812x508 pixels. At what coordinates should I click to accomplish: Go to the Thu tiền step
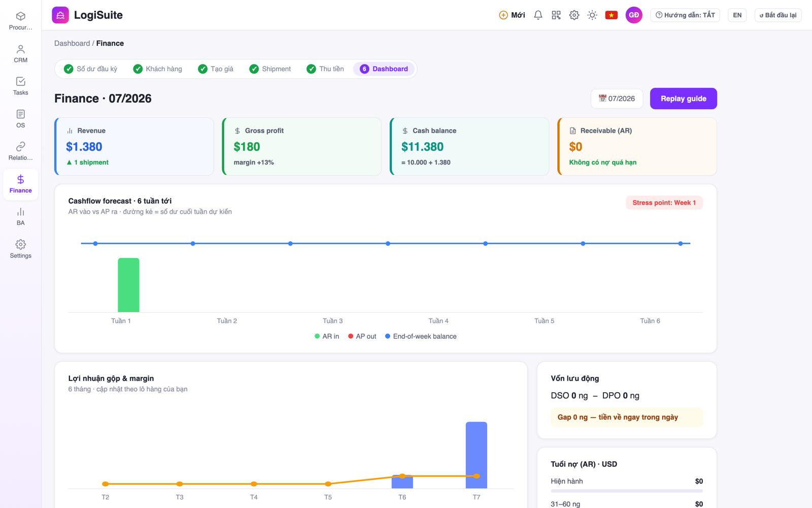pos(326,69)
